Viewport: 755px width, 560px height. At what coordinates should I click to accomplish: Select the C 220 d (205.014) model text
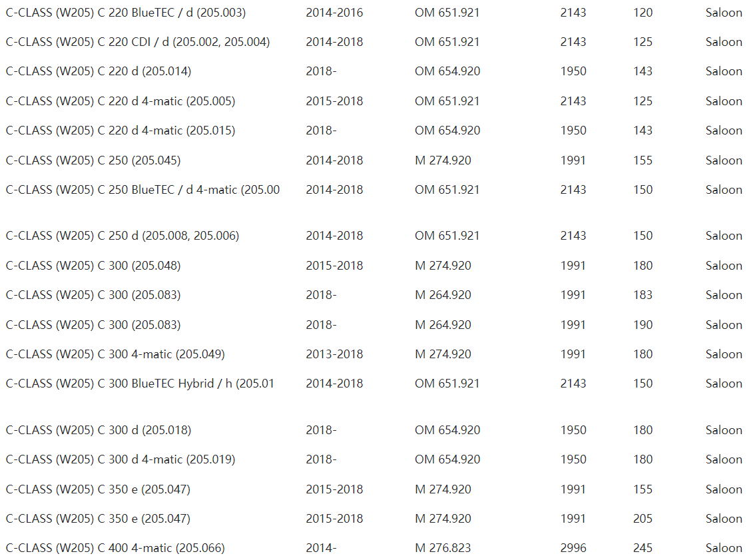tap(99, 71)
